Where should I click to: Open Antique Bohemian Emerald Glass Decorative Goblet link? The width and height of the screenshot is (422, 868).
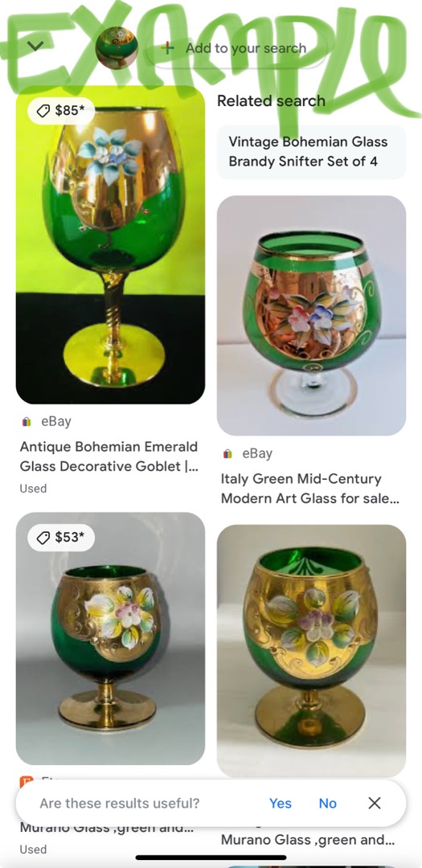tap(109, 457)
